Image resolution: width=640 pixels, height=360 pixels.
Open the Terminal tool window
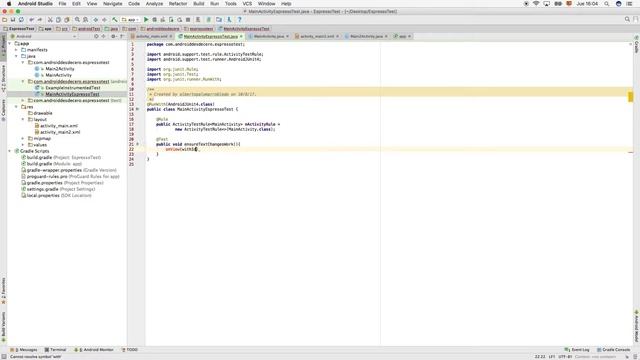click(x=55, y=350)
